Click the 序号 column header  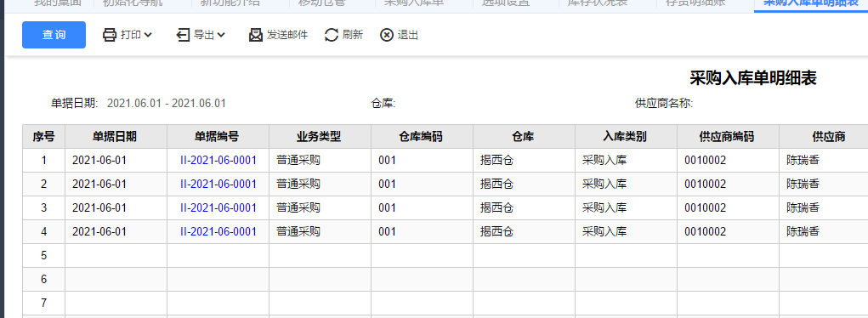(x=43, y=137)
